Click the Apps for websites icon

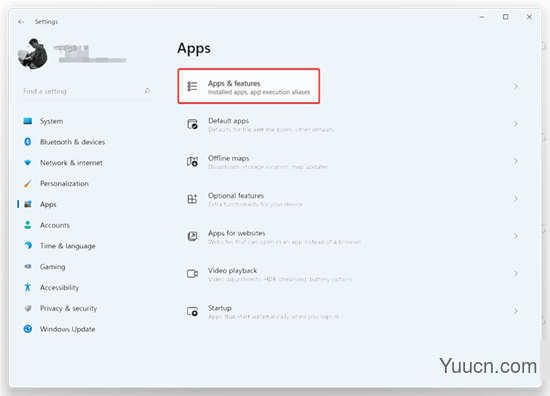click(x=192, y=236)
